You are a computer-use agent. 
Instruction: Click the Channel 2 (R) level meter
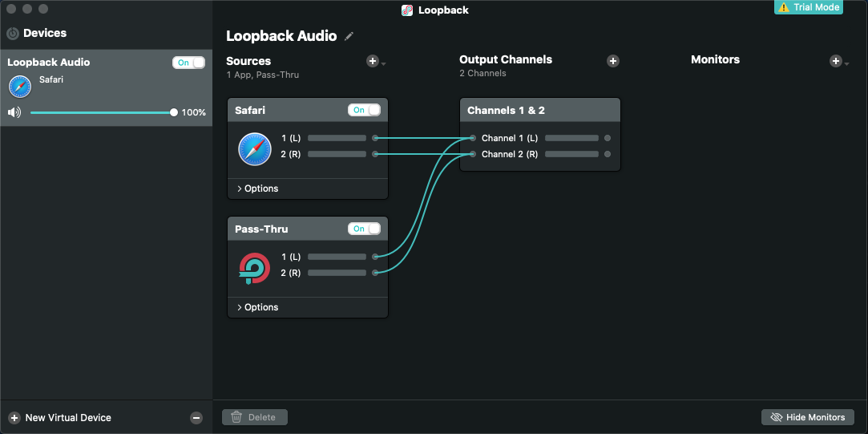571,154
